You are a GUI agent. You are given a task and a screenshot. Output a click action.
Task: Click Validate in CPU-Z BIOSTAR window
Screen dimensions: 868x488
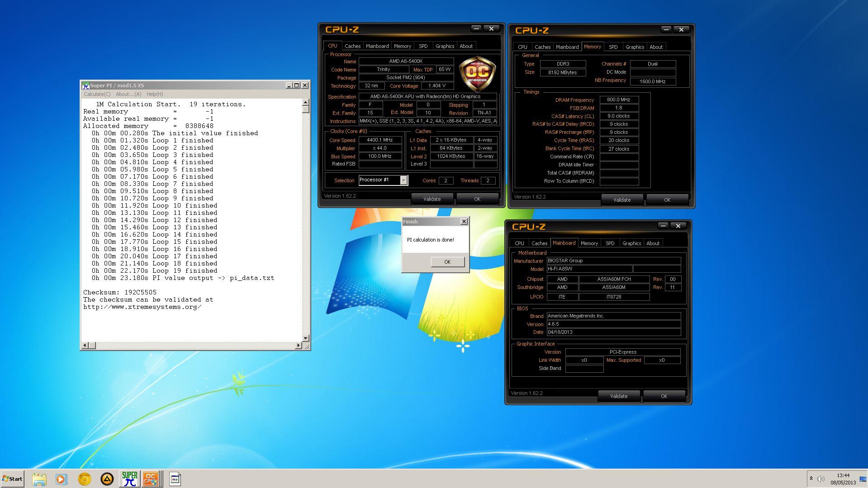coord(619,396)
